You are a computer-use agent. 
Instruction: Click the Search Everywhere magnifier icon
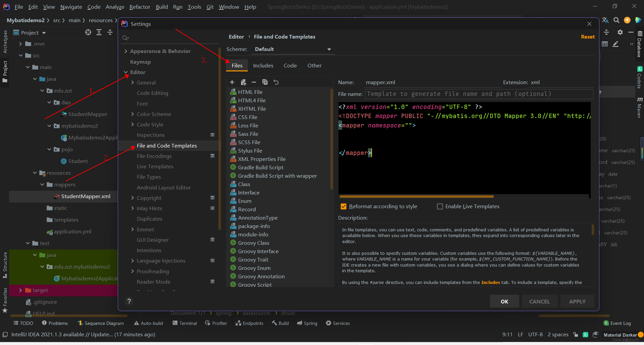pyautogui.click(x=616, y=20)
